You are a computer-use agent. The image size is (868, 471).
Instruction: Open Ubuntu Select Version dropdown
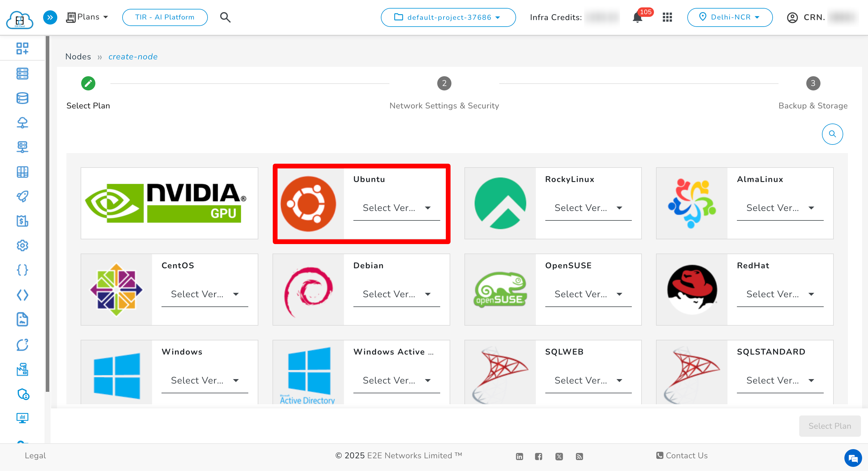point(396,208)
